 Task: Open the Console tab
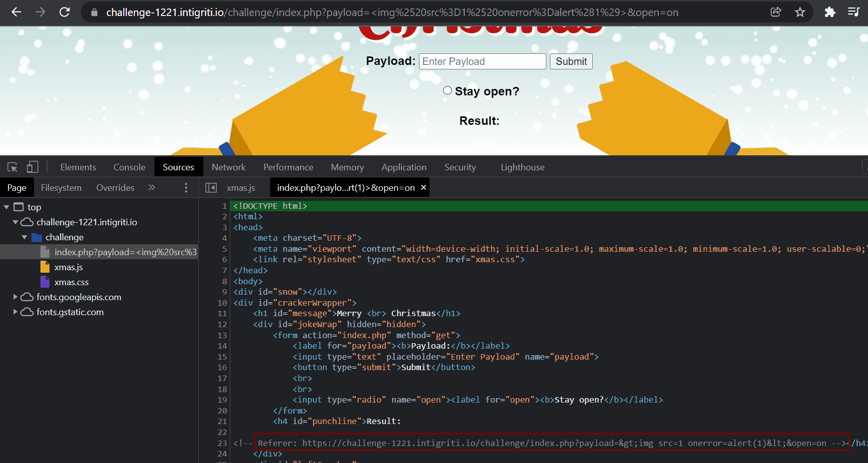coord(129,167)
